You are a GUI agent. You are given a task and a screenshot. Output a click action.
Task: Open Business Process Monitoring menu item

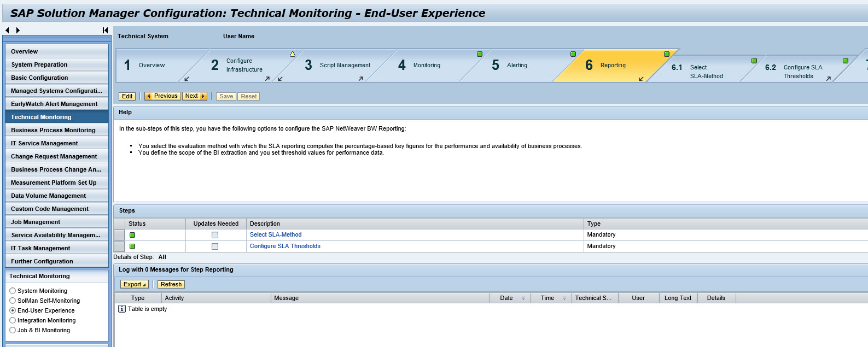click(57, 130)
